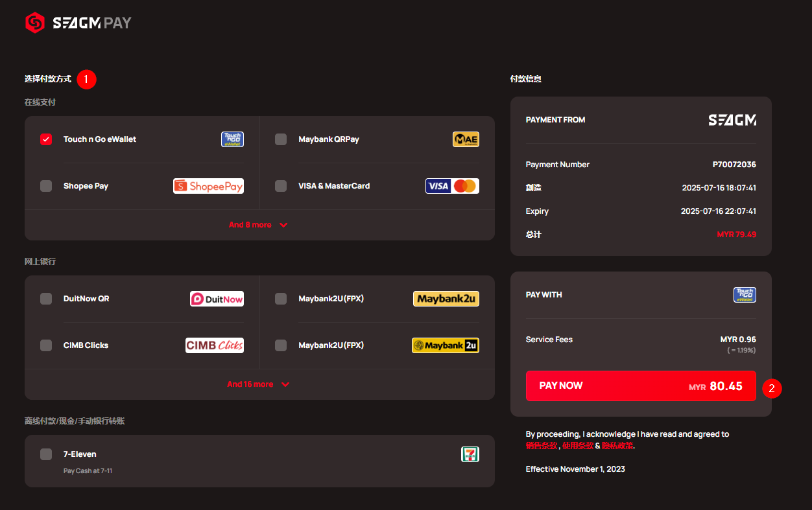This screenshot has width=812, height=510.
Task: Click the created time 2025-07-16 18:07:41
Action: coord(719,188)
